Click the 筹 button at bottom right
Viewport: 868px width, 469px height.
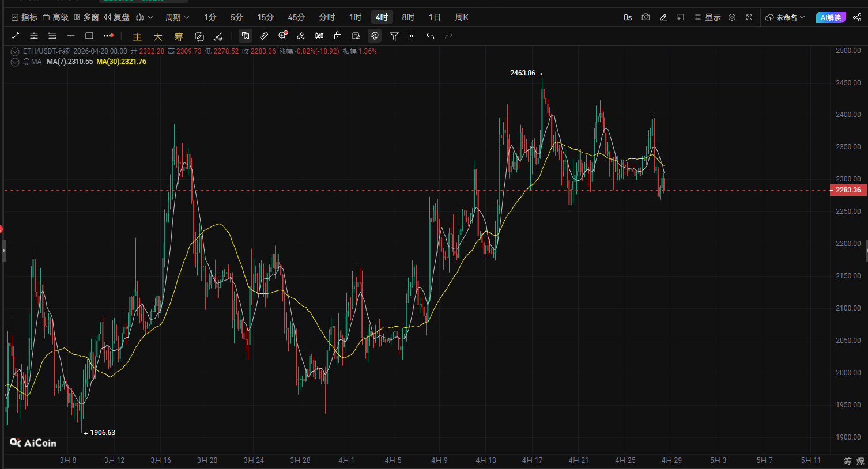(848, 461)
